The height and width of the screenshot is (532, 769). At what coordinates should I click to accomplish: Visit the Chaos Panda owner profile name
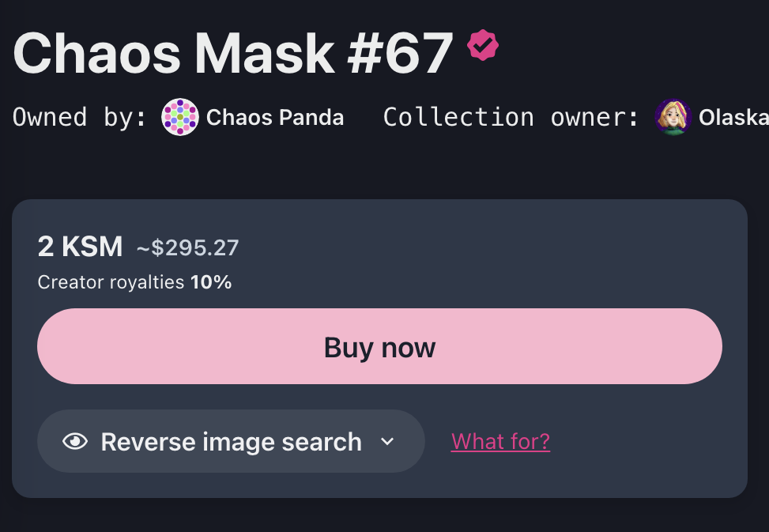[275, 118]
